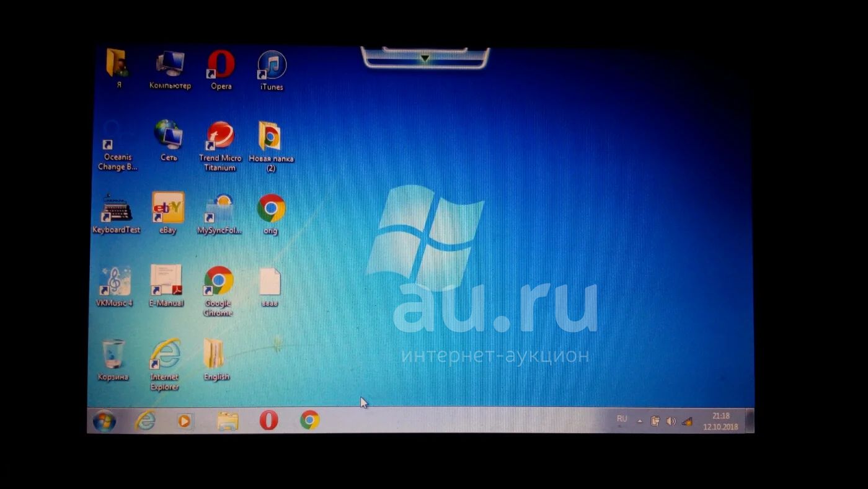Open Internet Explorer from the taskbar

click(x=145, y=421)
